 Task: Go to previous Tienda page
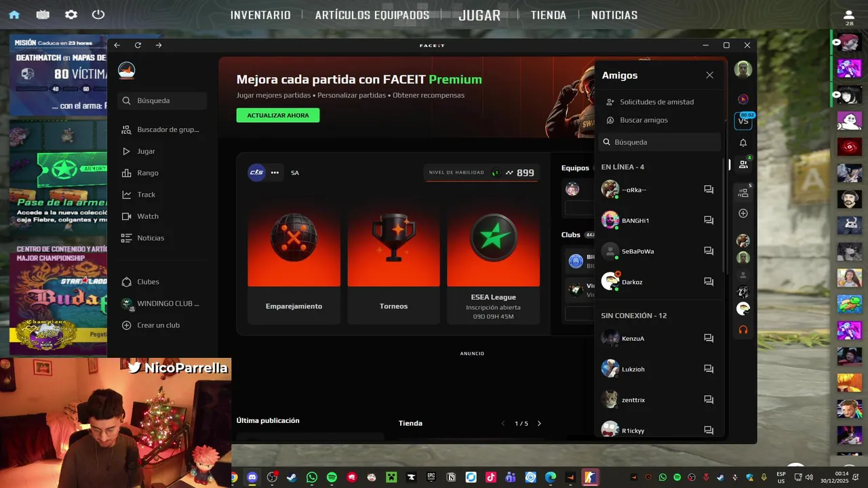[x=502, y=424]
